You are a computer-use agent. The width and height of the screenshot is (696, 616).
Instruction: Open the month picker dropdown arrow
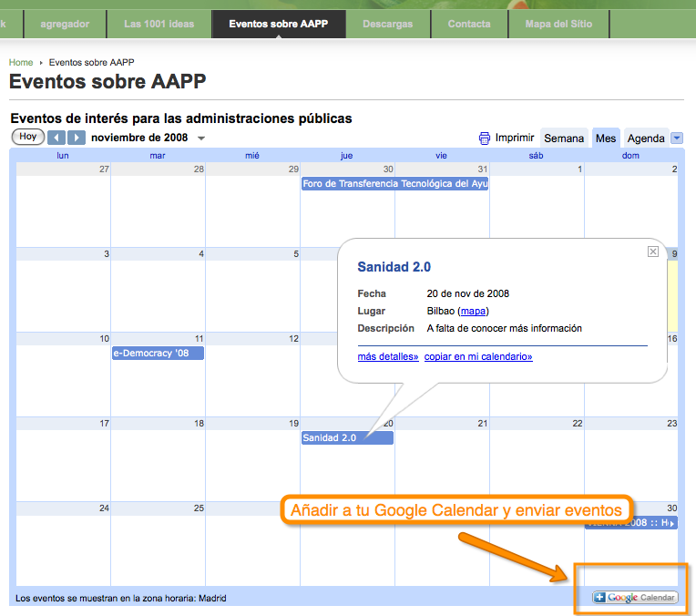pyautogui.click(x=201, y=139)
